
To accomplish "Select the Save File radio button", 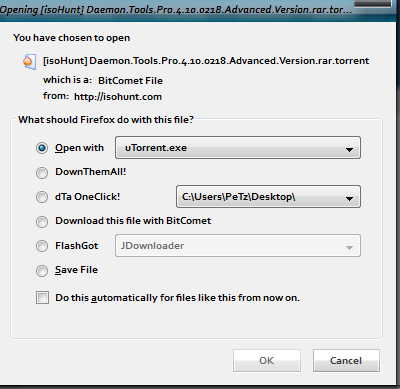I will 42,270.
